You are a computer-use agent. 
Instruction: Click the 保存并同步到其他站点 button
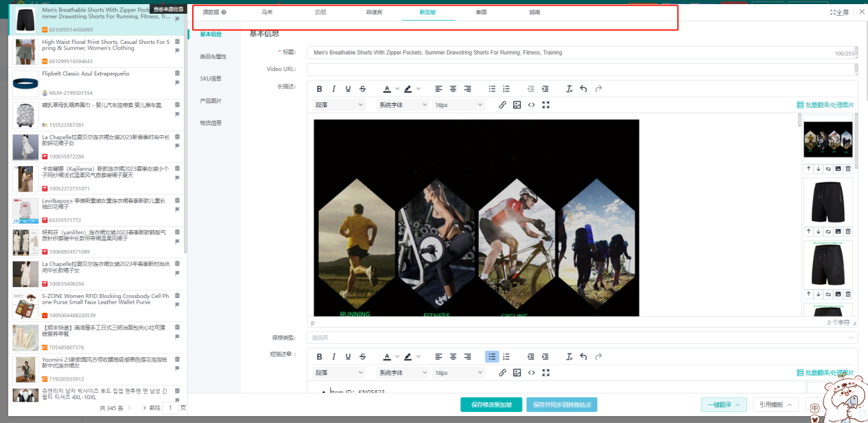pos(561,404)
